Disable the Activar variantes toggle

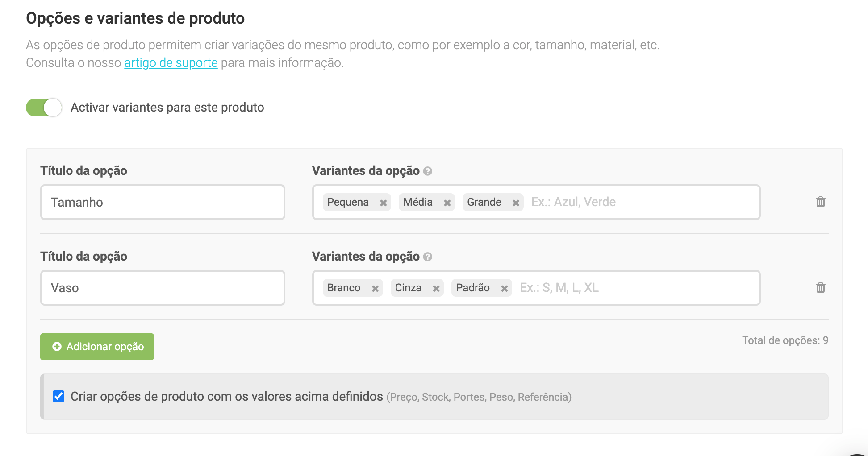[44, 108]
